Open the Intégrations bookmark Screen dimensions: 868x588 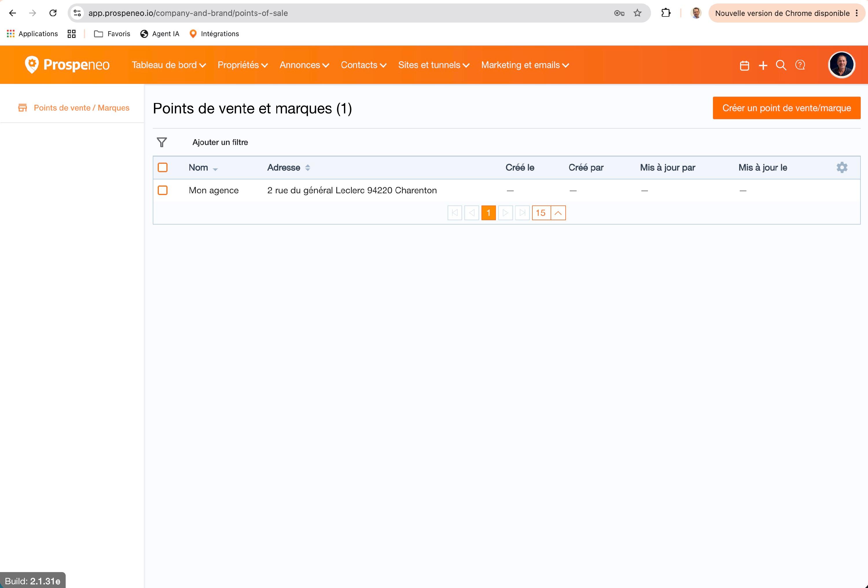tap(214, 34)
